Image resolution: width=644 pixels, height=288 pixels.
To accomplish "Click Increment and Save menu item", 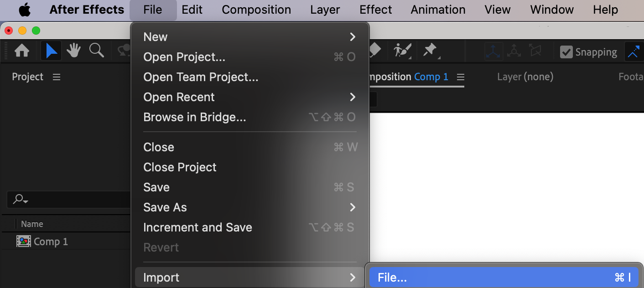I will click(x=197, y=227).
